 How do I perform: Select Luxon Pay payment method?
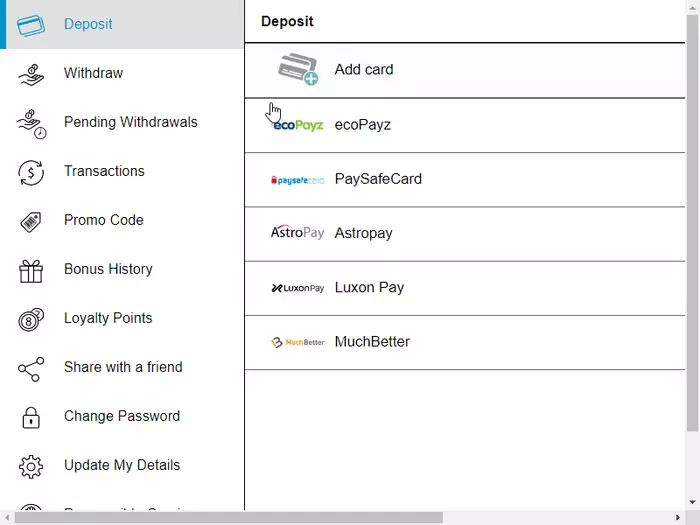tap(465, 289)
